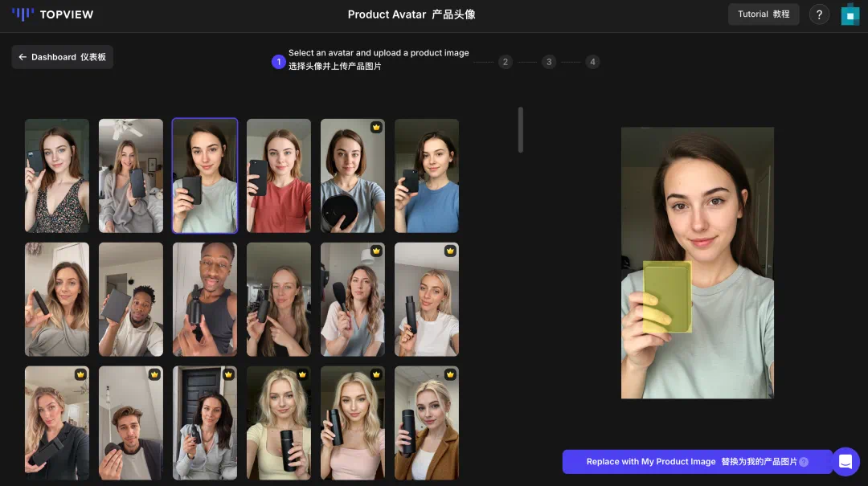The image size is (868, 486).
Task: Choose the woman in floral dress avatar
Action: (x=57, y=176)
